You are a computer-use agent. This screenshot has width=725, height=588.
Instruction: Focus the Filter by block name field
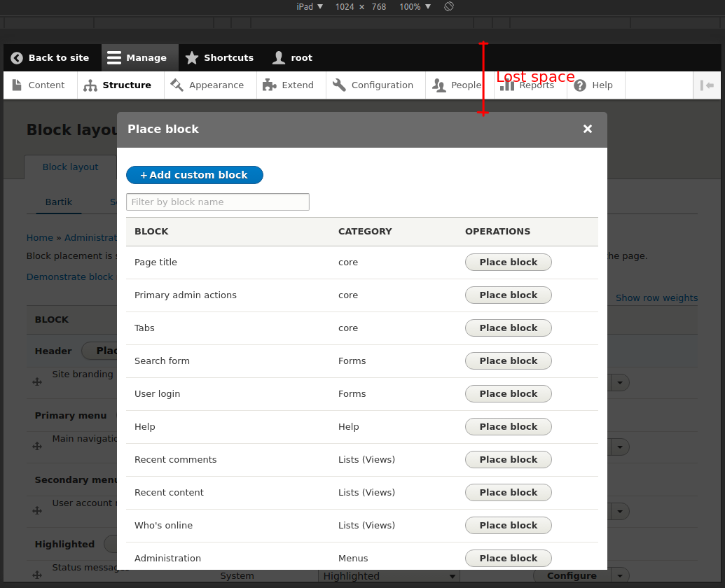click(218, 202)
